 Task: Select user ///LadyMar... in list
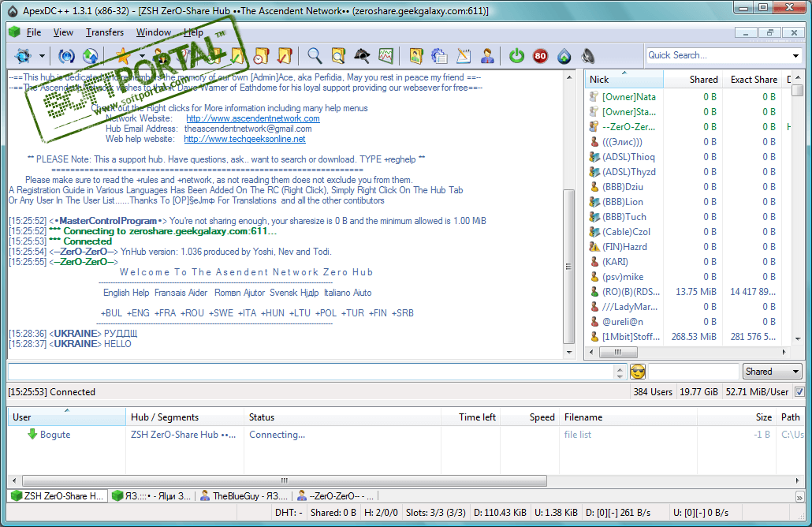630,308
